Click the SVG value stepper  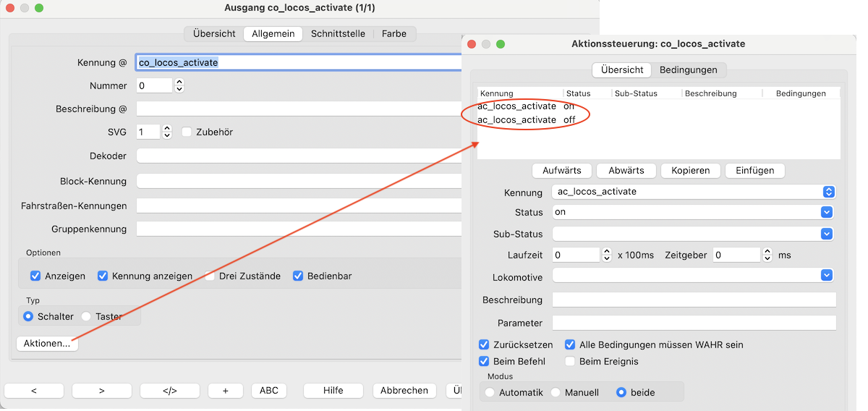pyautogui.click(x=167, y=132)
